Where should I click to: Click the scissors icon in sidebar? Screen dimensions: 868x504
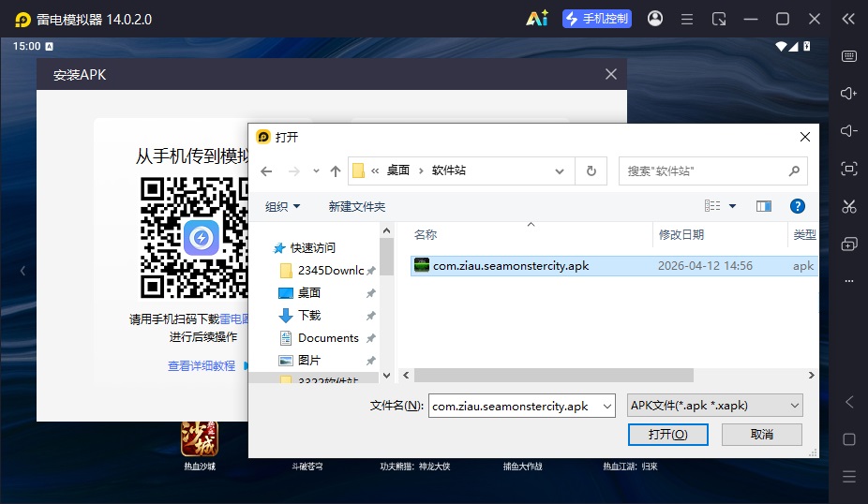(x=848, y=206)
